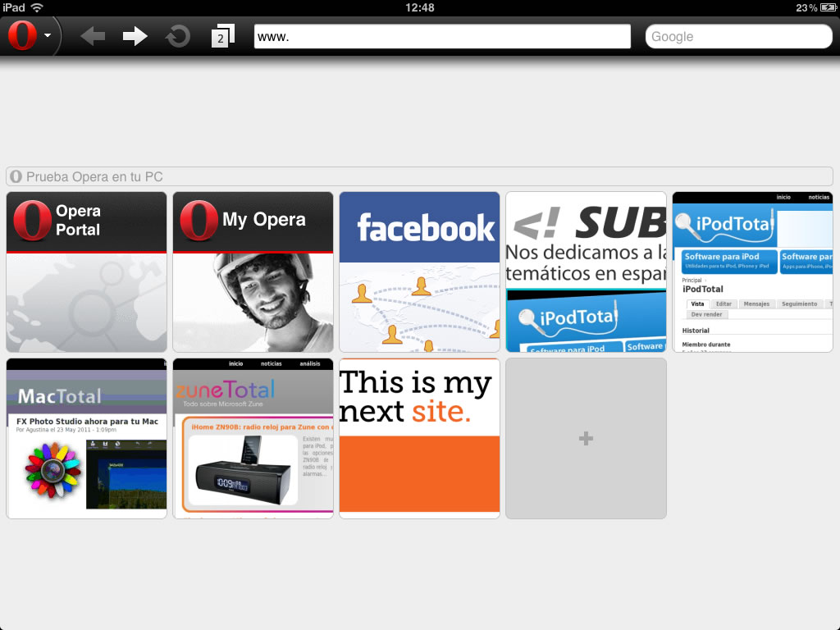This screenshot has height=630, width=840.
Task: Add a new speed dial with plus
Action: (x=586, y=439)
